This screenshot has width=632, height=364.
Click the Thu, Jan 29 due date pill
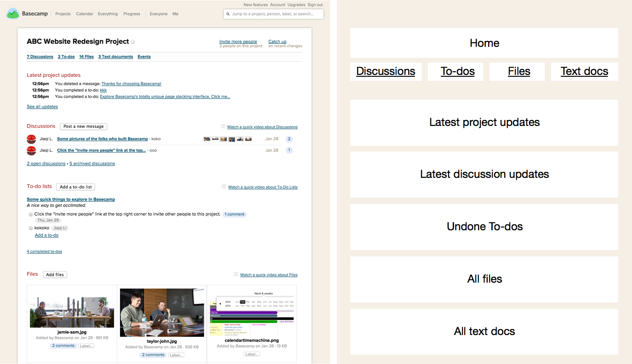click(48, 220)
